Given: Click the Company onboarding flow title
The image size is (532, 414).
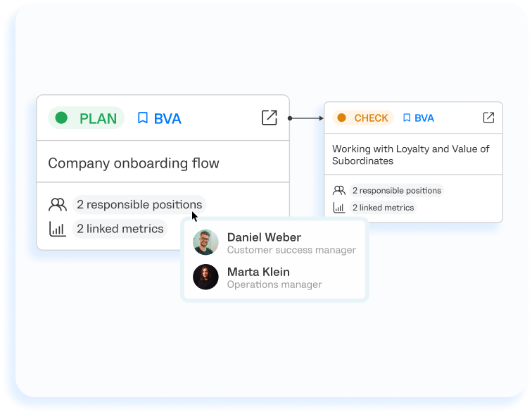Looking at the screenshot, I should tap(134, 163).
